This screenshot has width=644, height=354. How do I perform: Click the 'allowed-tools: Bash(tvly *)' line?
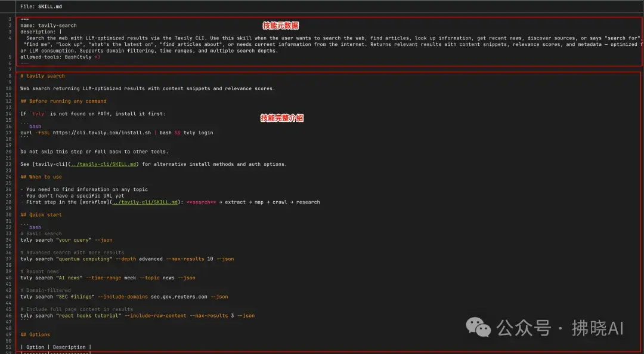coord(60,57)
